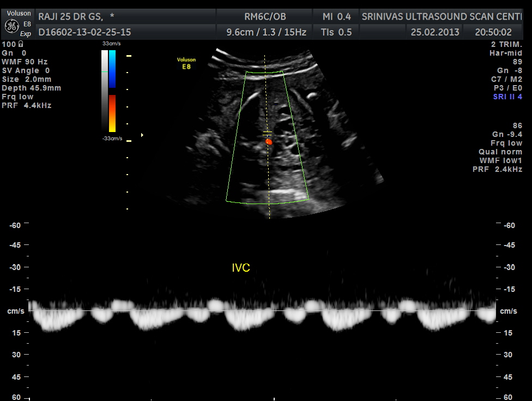The width and height of the screenshot is (532, 401).
Task: Open the RM6C/OB probe field
Action: coord(265,16)
